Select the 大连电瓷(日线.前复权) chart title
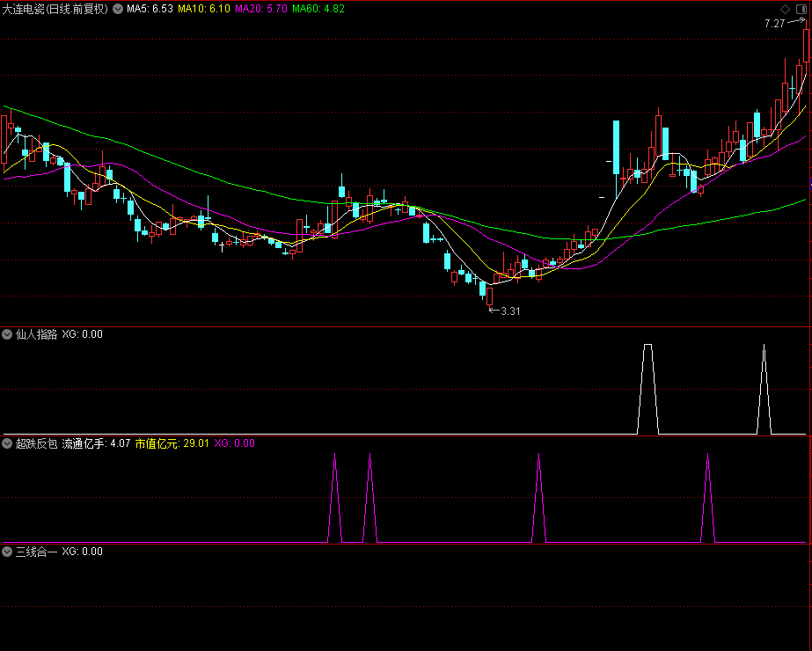The image size is (812, 651). click(55, 9)
